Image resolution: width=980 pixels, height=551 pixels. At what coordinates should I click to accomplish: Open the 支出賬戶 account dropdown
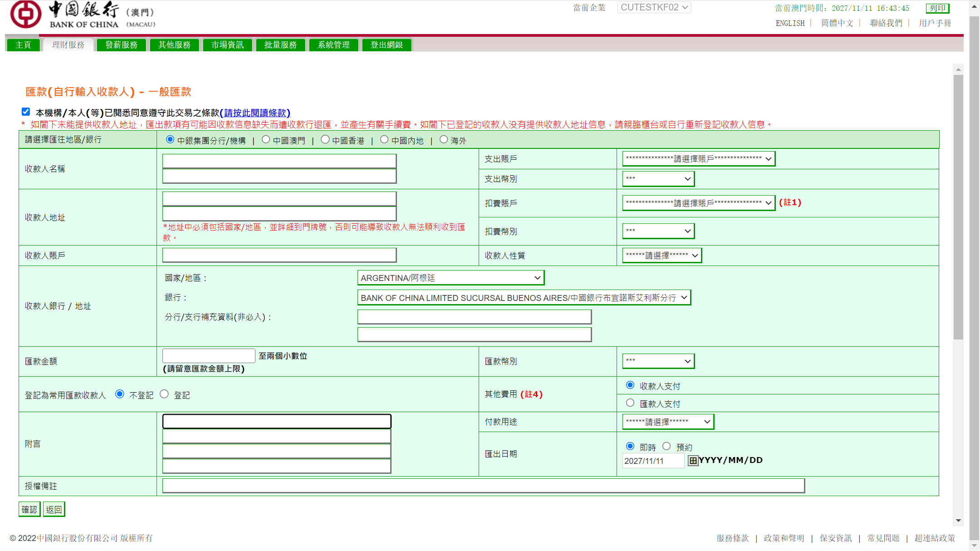click(x=699, y=159)
